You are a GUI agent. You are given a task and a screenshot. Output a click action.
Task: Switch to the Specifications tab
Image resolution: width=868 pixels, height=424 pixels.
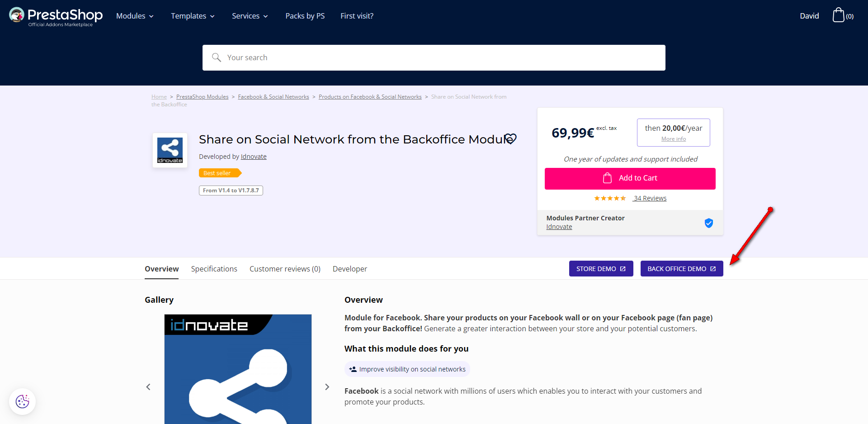(x=214, y=269)
